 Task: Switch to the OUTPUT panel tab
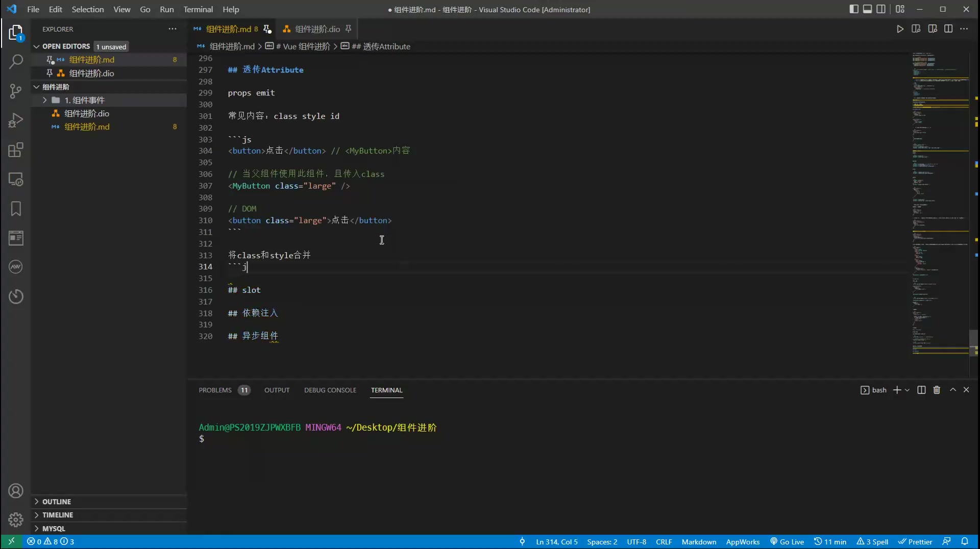(x=277, y=390)
